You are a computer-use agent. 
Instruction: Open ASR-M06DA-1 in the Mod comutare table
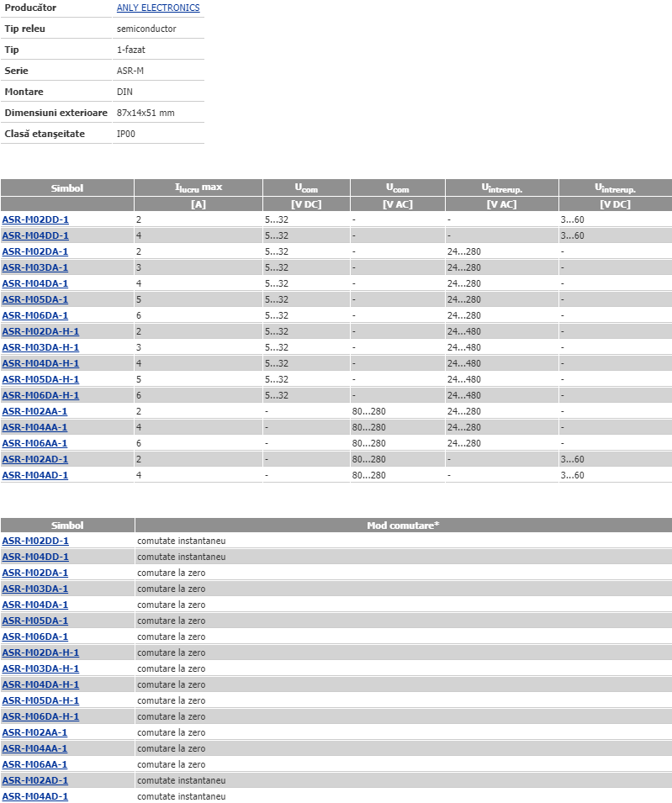35,637
